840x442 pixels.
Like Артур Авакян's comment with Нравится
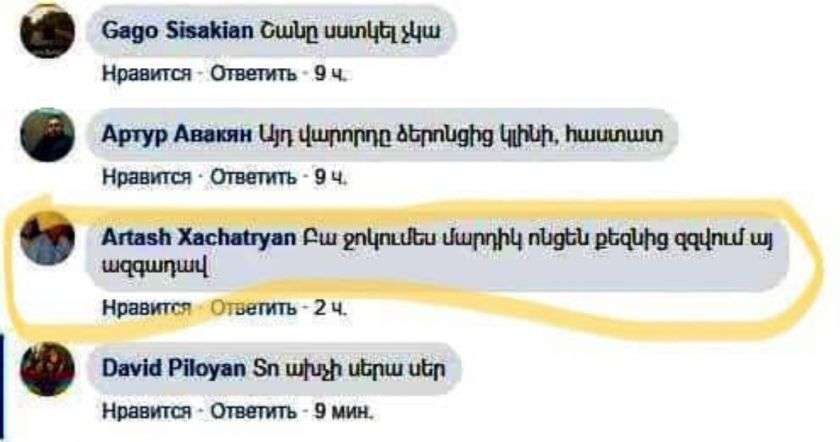[x=146, y=176]
